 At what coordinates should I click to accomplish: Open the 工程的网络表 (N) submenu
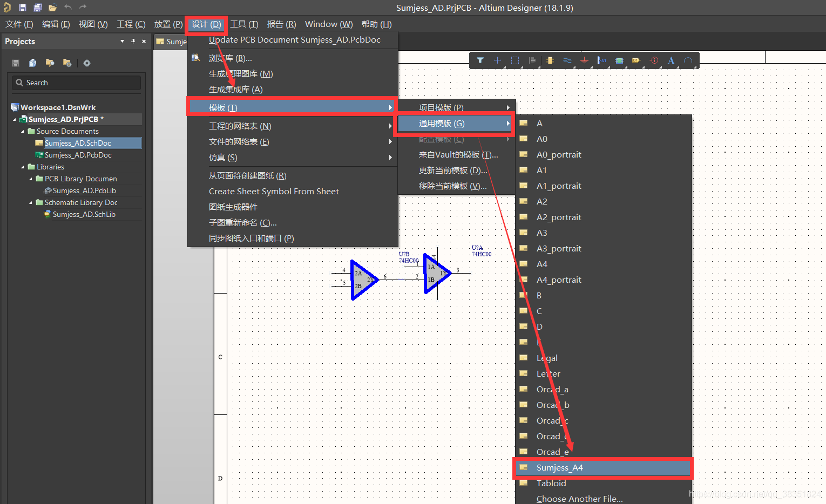click(293, 126)
